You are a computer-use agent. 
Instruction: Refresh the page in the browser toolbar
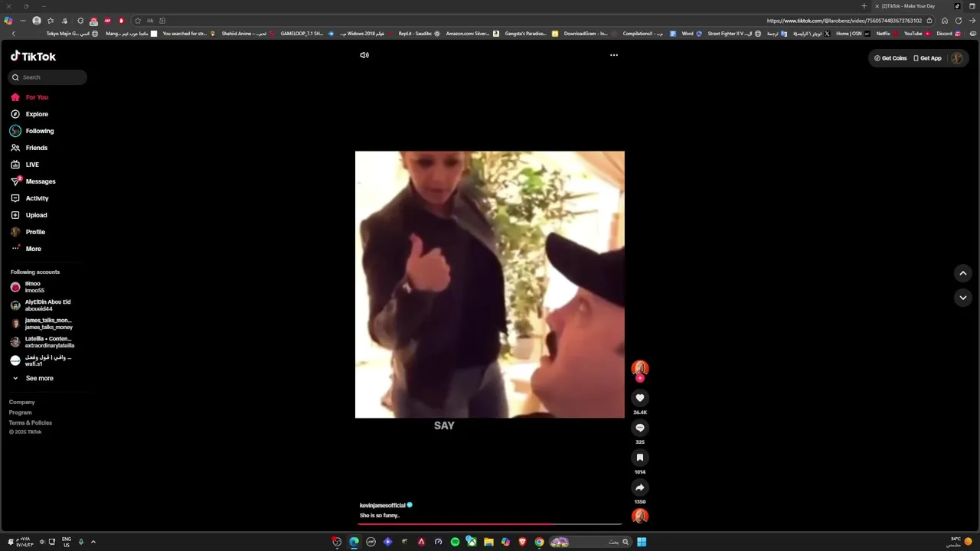[x=958, y=21]
